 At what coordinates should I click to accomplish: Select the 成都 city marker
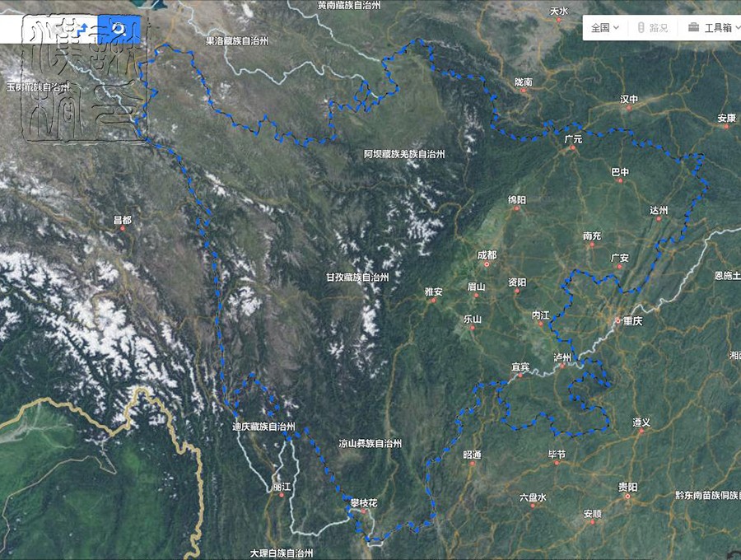pyautogui.click(x=487, y=264)
